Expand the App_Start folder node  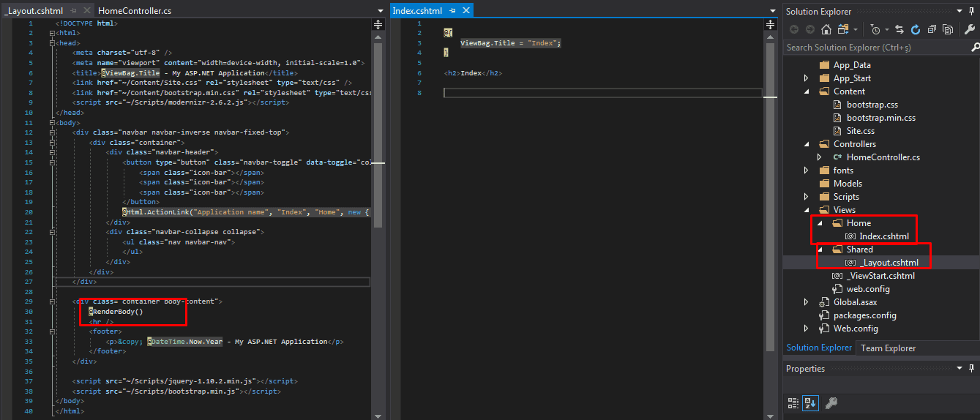point(807,78)
